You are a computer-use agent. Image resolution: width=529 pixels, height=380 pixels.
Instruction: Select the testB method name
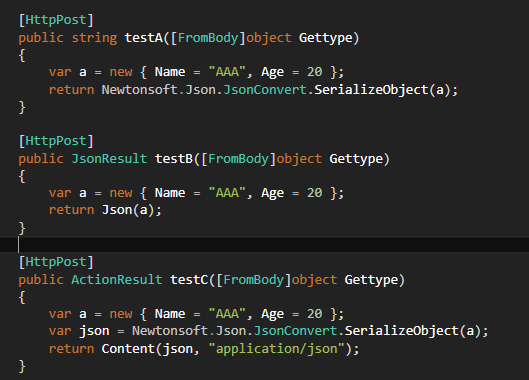pos(174,159)
